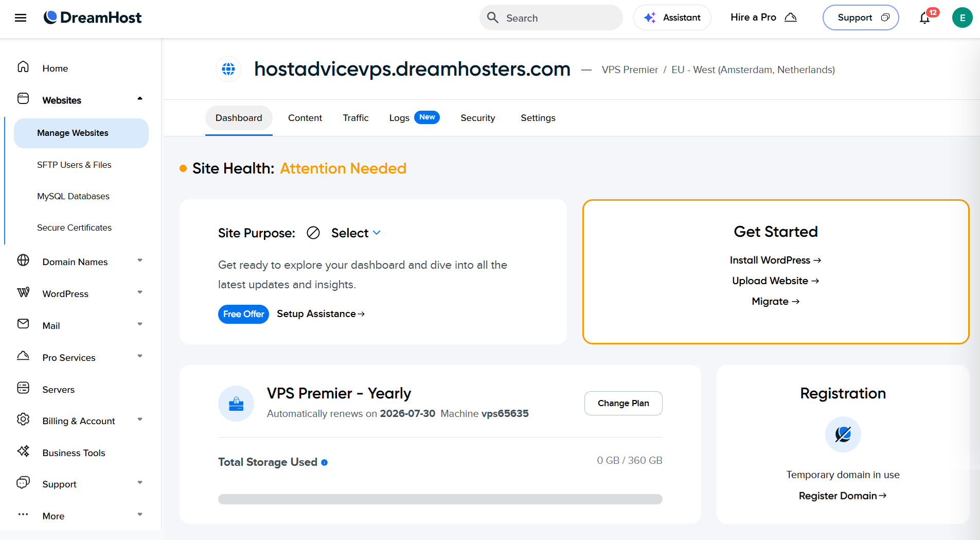Open SFTP Users & Files
The image size is (980, 540).
pyautogui.click(x=74, y=165)
